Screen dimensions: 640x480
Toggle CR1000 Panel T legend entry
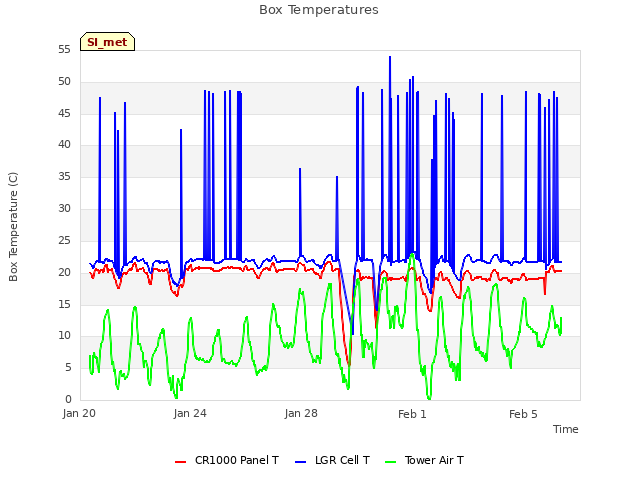coord(227,460)
